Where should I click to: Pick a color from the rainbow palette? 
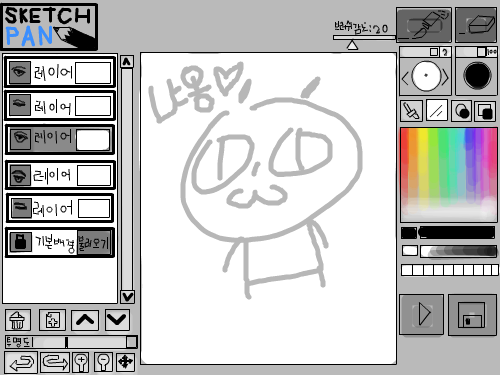point(449,175)
